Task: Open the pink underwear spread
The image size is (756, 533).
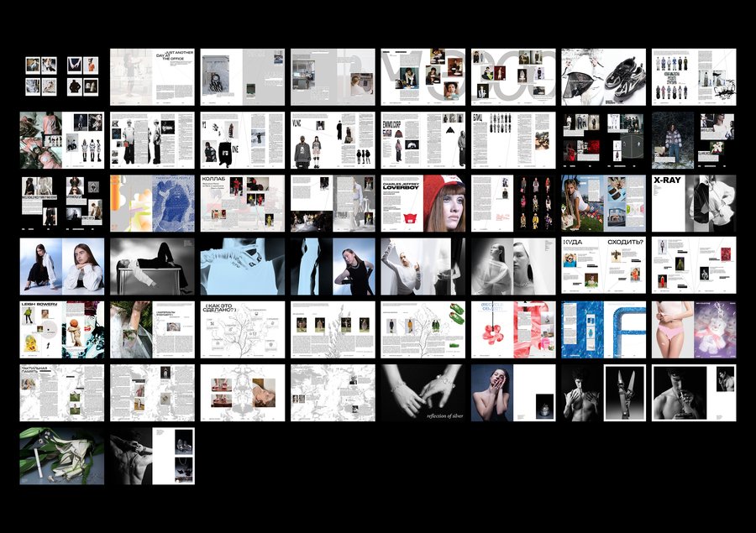Action: pos(695,330)
